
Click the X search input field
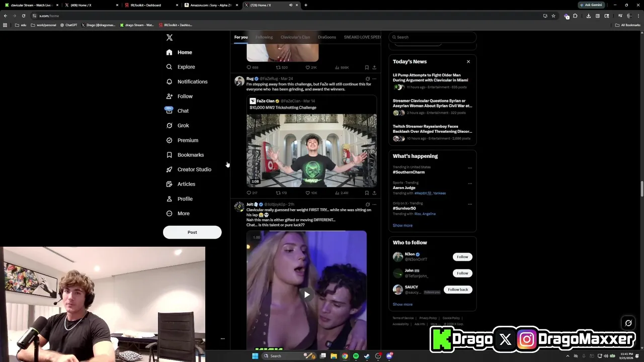click(433, 37)
